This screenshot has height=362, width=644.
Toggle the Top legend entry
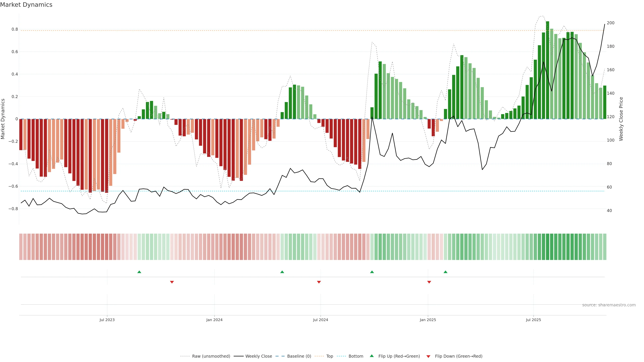(330, 356)
